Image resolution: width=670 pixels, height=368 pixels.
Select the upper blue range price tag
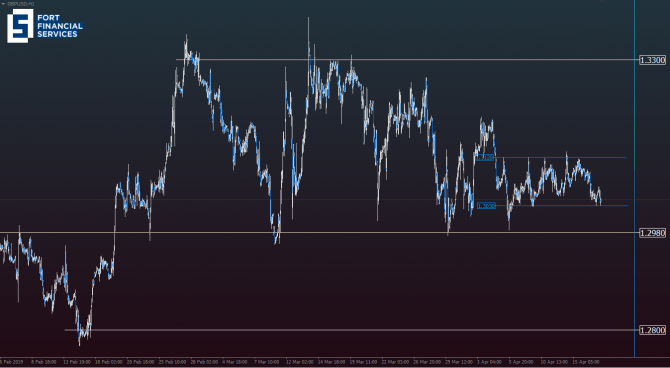[485, 158]
